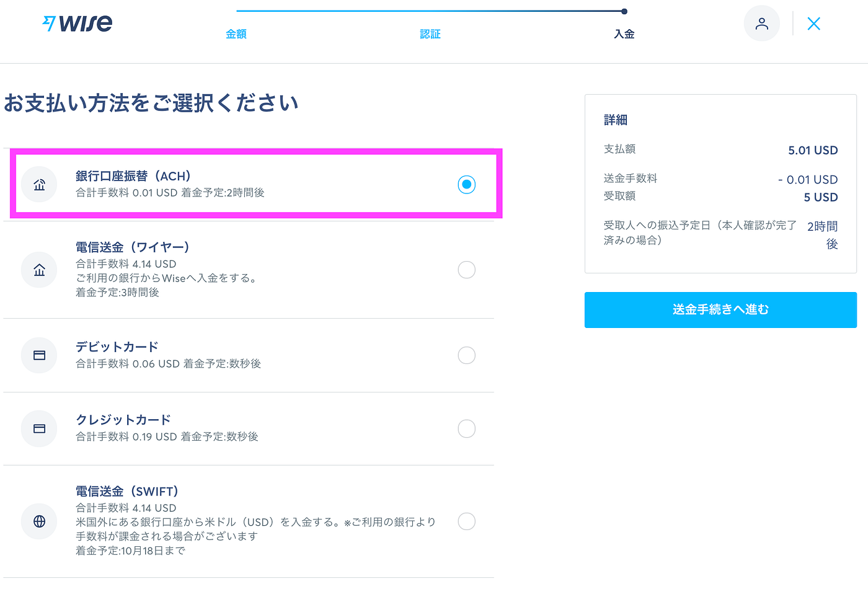Select the 電信送金（ワイヤー） radio button
868x589 pixels.
tap(466, 270)
